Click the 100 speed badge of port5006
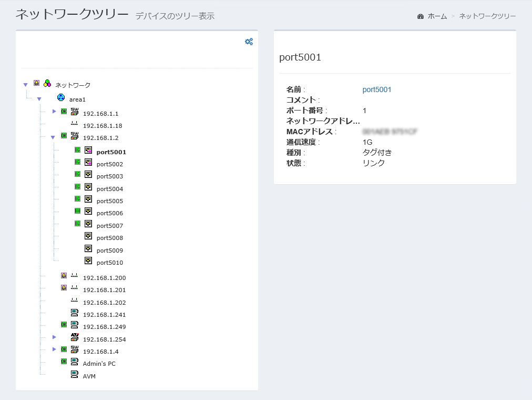 [77, 211]
